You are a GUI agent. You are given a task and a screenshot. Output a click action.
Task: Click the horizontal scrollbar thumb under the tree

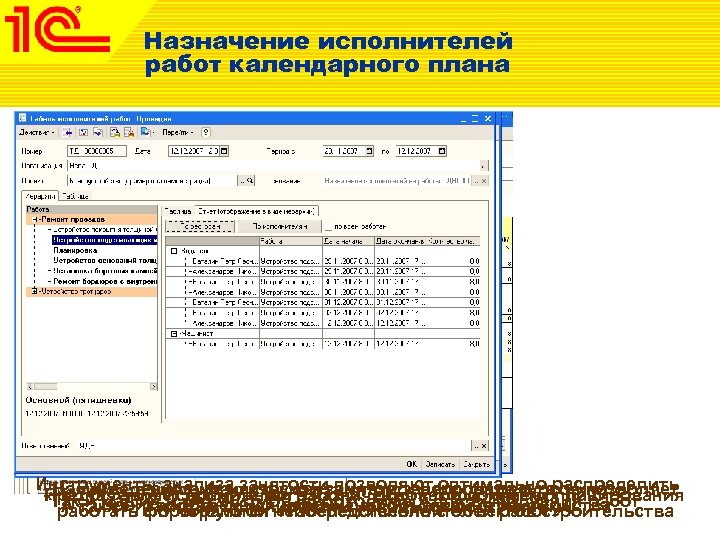point(45,387)
